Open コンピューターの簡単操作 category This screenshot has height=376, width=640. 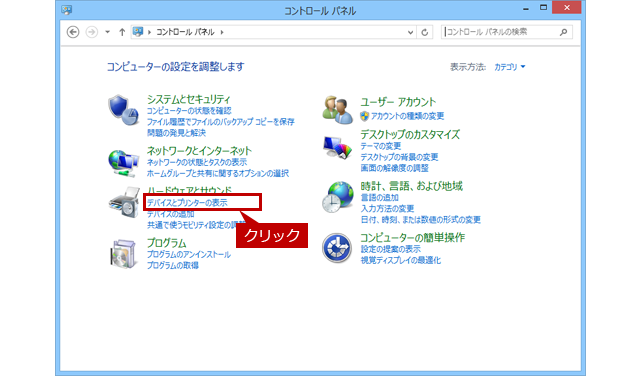pyautogui.click(x=413, y=238)
